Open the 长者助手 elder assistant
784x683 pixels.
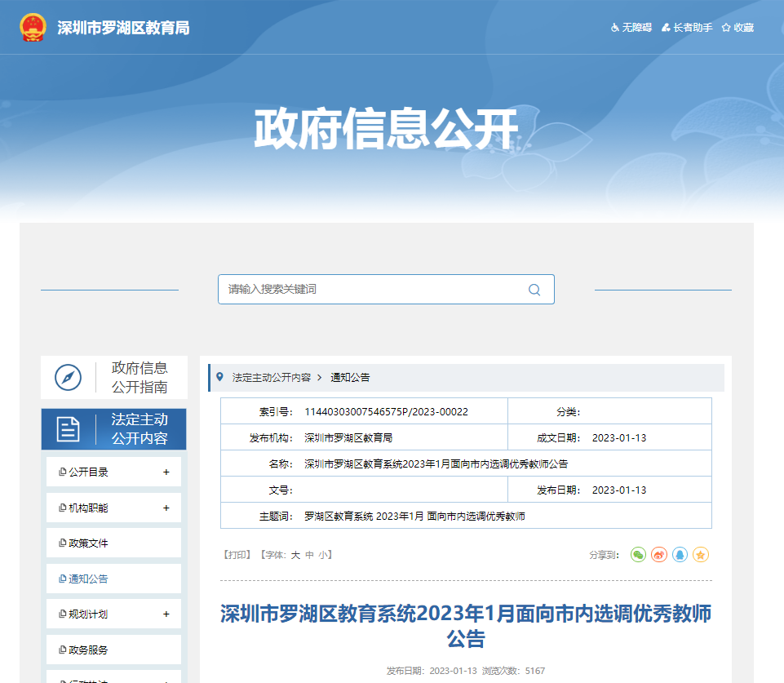coord(687,28)
